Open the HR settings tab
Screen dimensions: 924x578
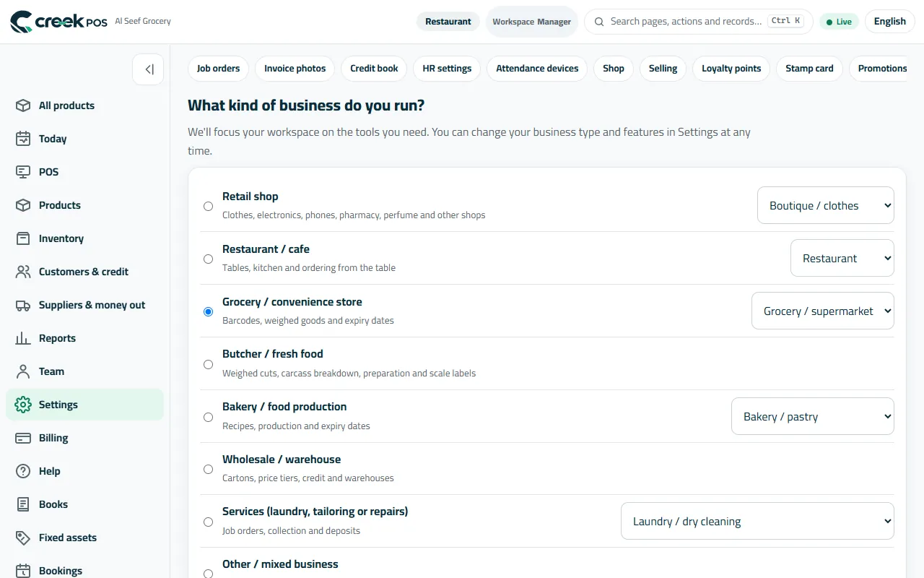pyautogui.click(x=447, y=69)
